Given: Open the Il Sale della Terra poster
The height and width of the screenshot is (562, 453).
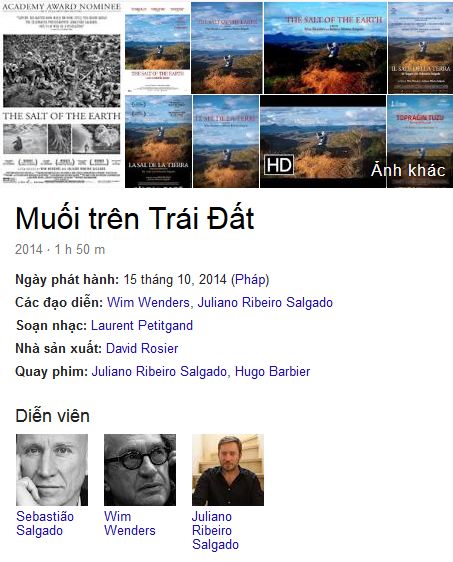Looking at the screenshot, I should (x=420, y=48).
